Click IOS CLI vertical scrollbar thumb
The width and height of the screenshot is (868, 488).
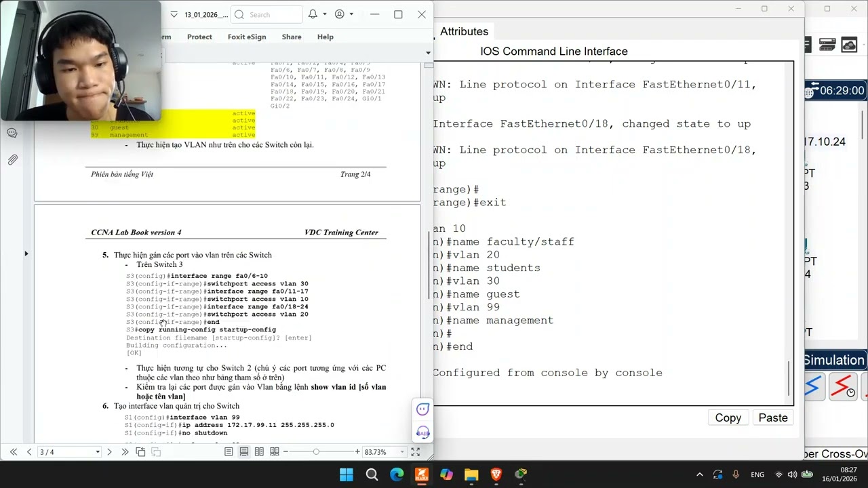click(x=788, y=378)
